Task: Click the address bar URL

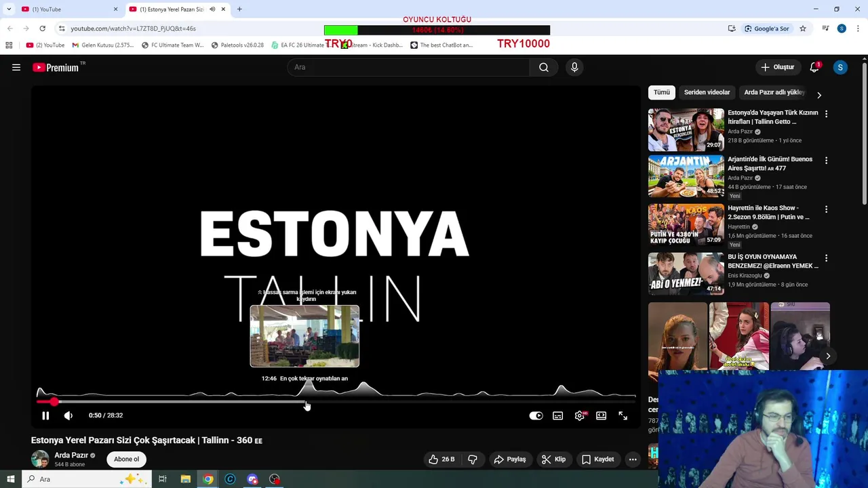Action: pyautogui.click(x=133, y=28)
